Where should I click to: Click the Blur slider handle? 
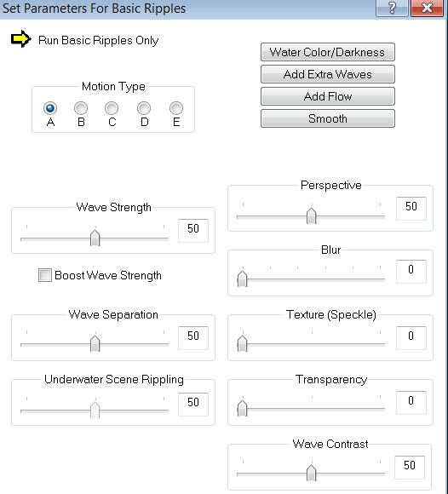pos(242,279)
